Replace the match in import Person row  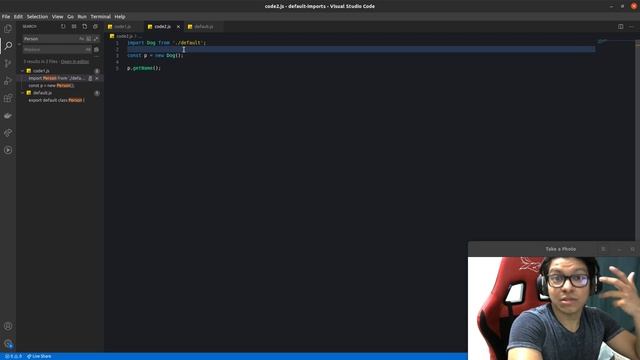90,78
